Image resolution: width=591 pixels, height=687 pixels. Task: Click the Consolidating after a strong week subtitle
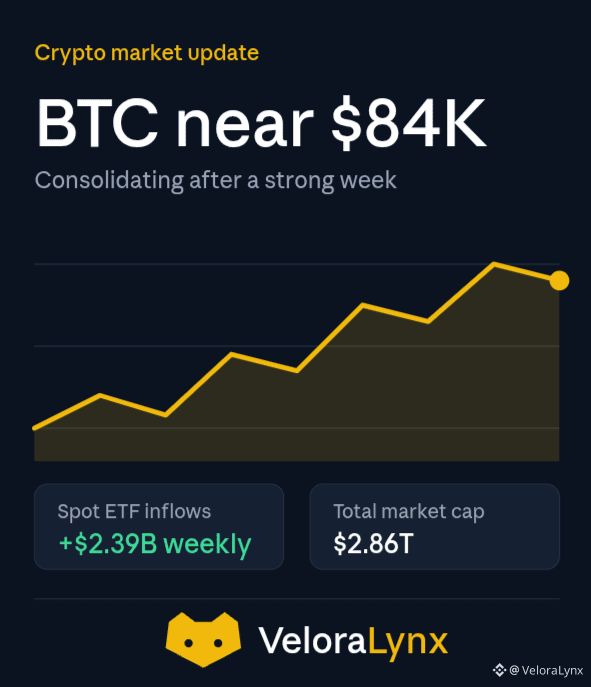[x=216, y=181]
